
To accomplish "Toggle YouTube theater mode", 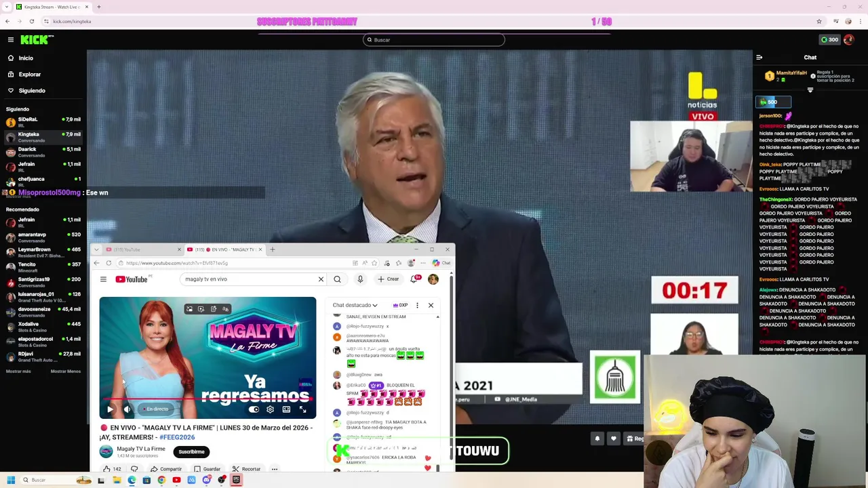I will click(x=286, y=409).
